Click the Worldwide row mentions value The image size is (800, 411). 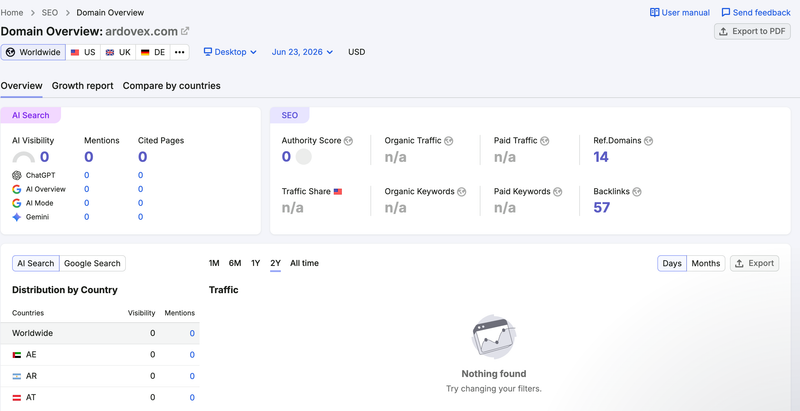point(192,333)
